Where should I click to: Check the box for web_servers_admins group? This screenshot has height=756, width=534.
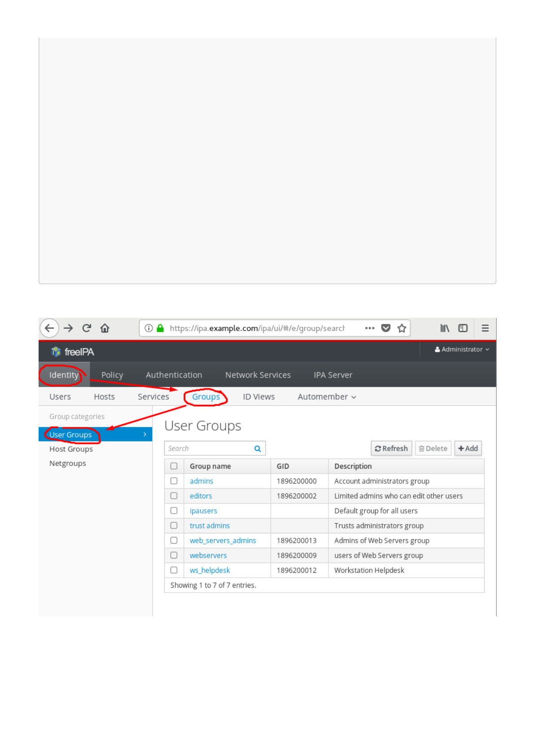pos(174,541)
